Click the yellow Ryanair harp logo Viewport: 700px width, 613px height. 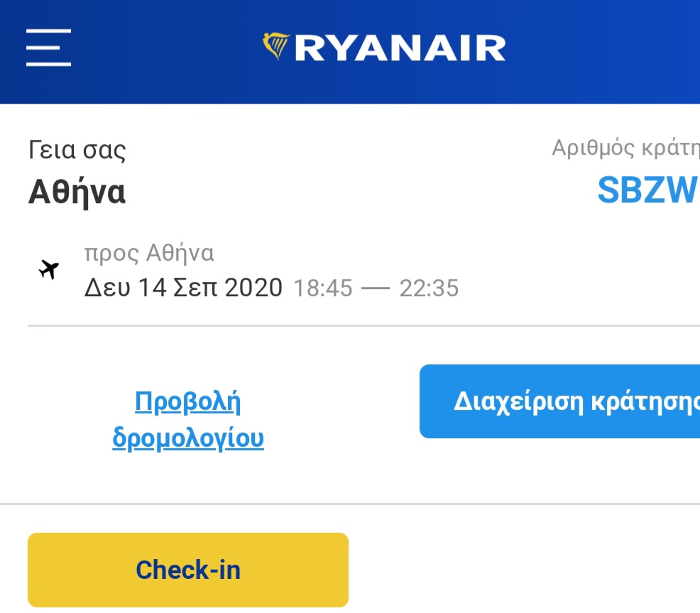point(276,45)
